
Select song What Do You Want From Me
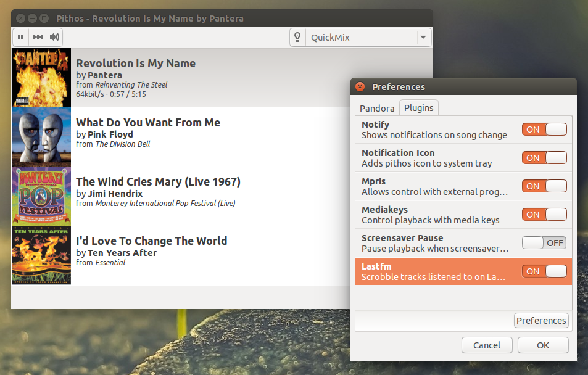[x=148, y=123]
